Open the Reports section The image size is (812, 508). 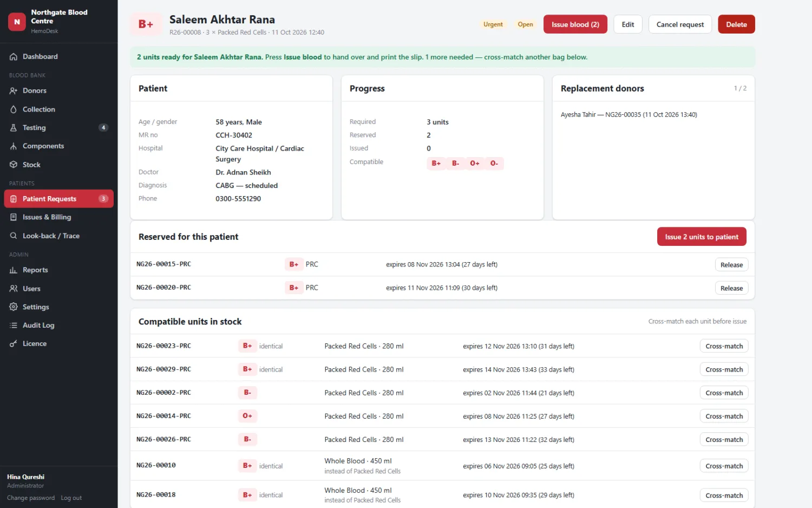(58, 270)
